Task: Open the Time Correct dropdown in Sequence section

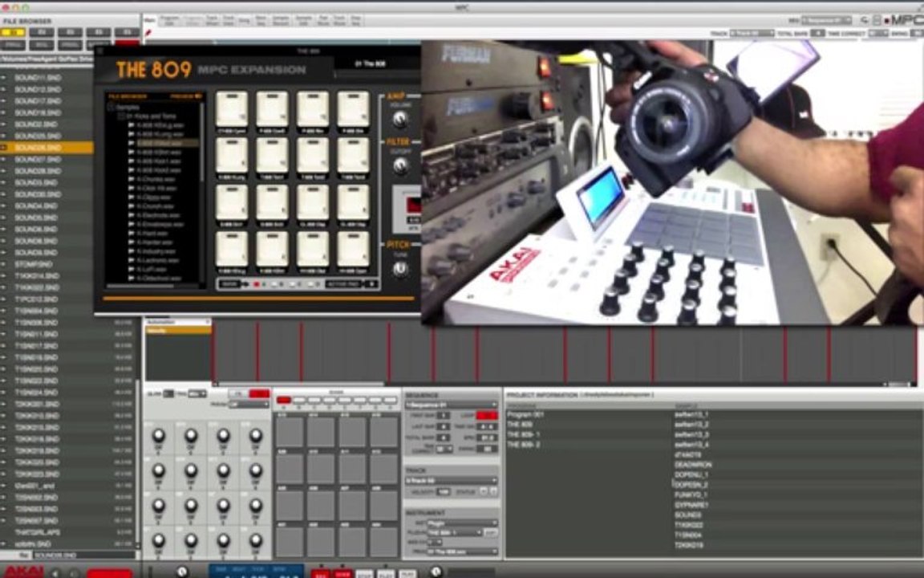Action: pos(444,449)
